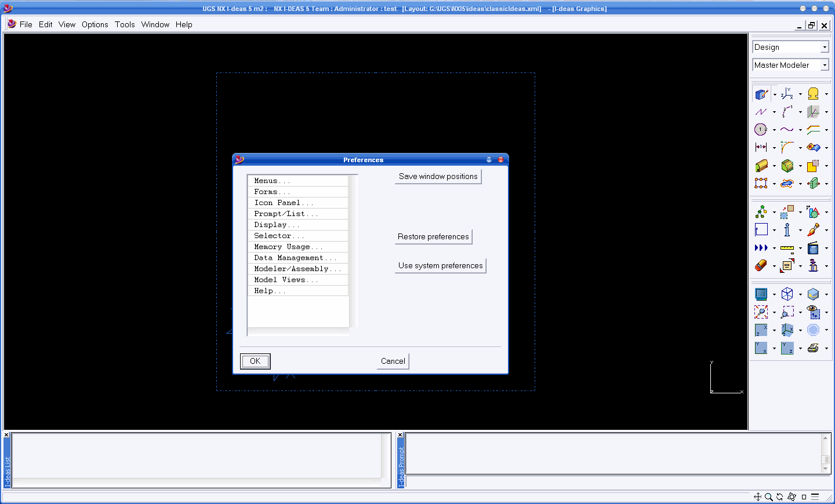Click OK in the Preferences dialog

pos(255,361)
